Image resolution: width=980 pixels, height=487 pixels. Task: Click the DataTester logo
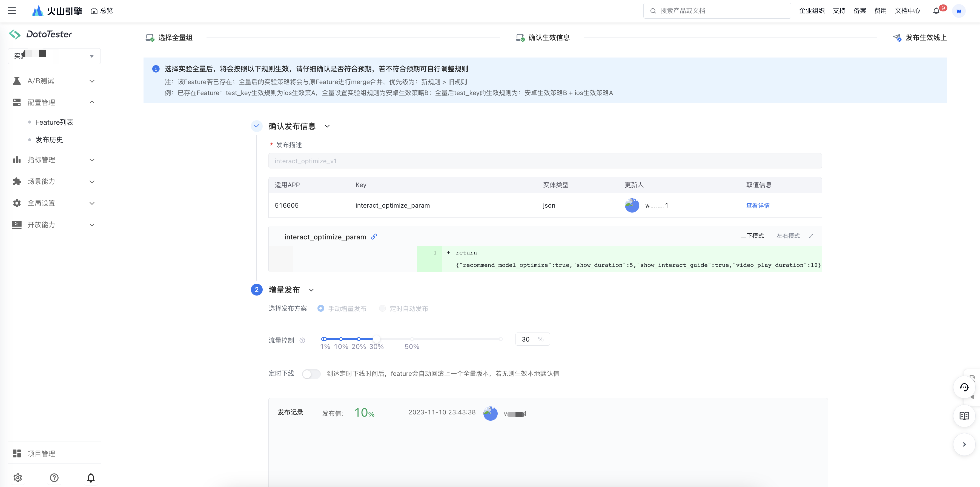point(40,34)
